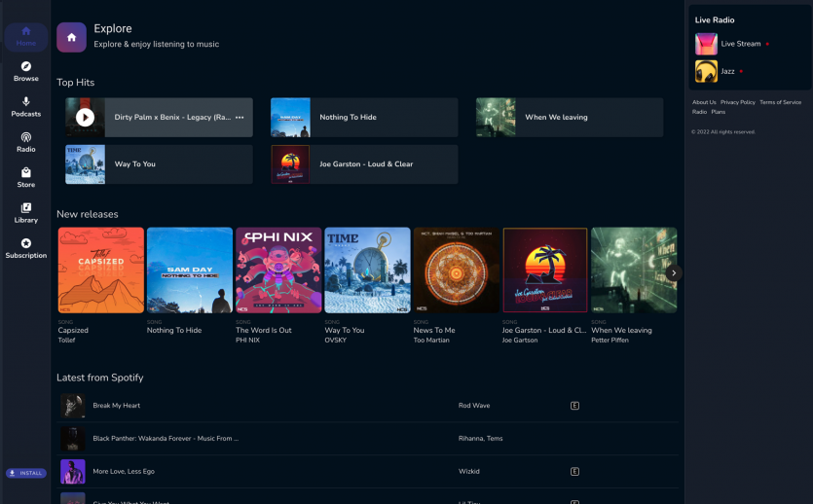Click explicit badge on Break My Heart
Image resolution: width=813 pixels, height=504 pixels.
pos(574,406)
